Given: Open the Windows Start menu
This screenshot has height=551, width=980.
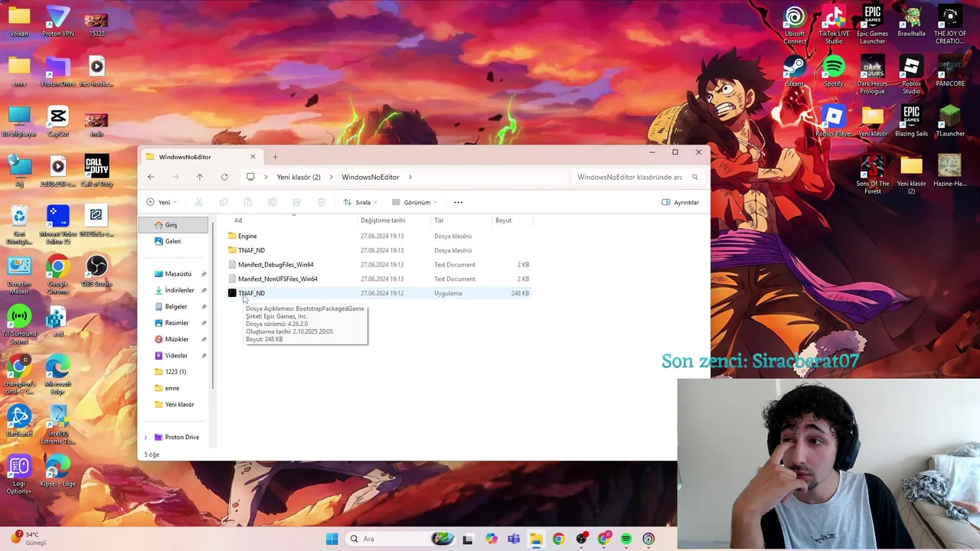Looking at the screenshot, I should click(332, 539).
